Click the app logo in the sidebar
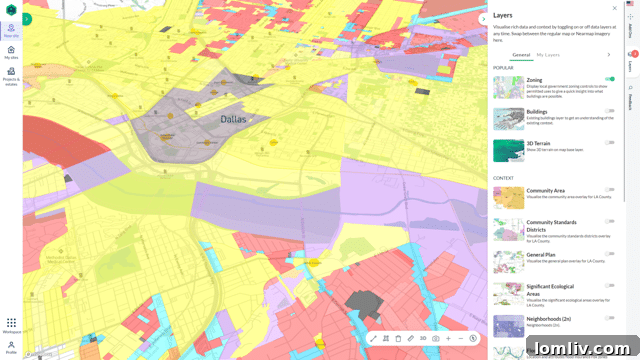Image resolution: width=640 pixels, height=360 pixels. click(x=11, y=9)
